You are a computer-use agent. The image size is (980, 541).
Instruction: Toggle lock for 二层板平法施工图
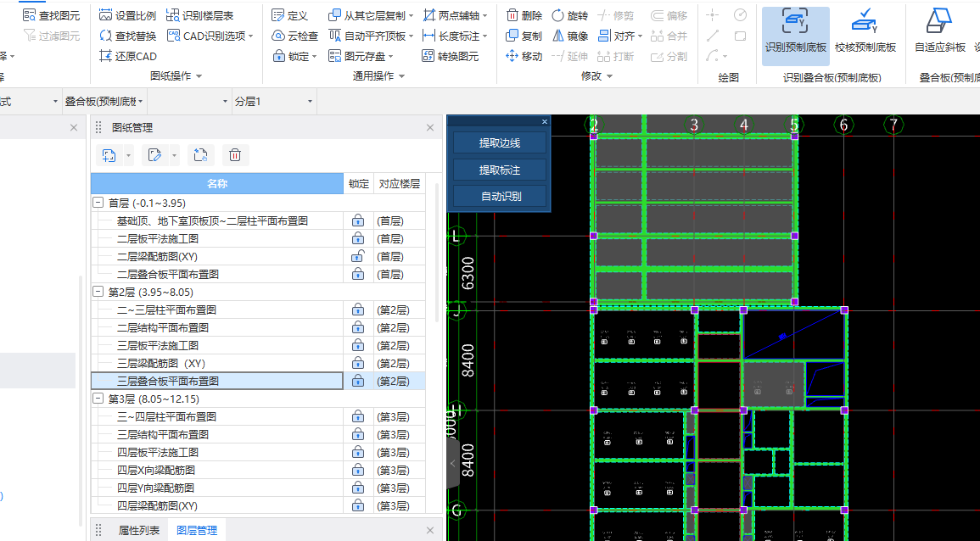point(357,238)
